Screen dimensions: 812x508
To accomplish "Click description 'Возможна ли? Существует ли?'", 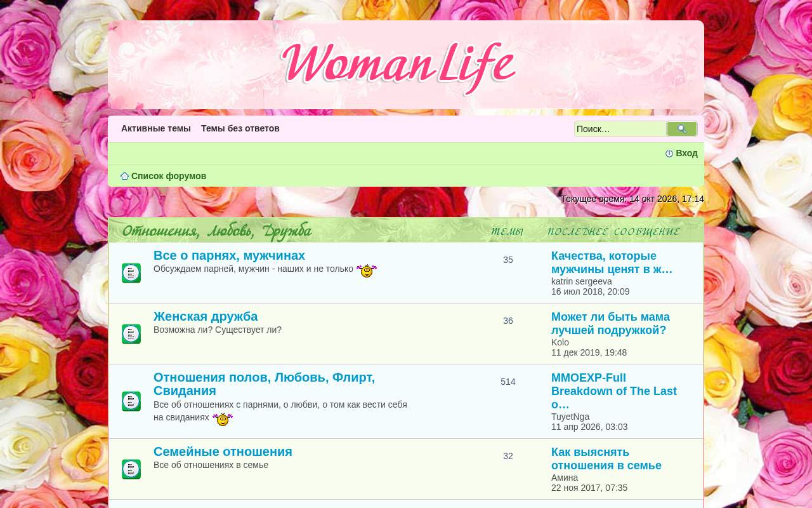I will (218, 330).
